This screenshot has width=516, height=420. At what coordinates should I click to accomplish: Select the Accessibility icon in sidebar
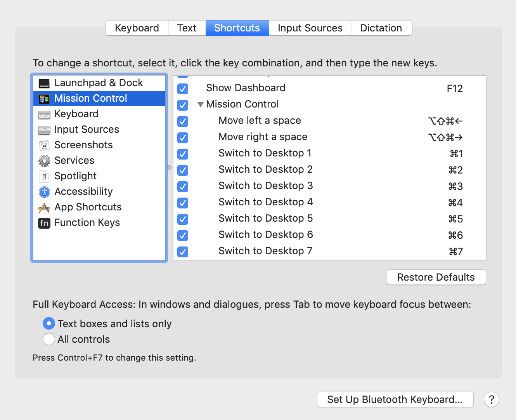coord(44,192)
